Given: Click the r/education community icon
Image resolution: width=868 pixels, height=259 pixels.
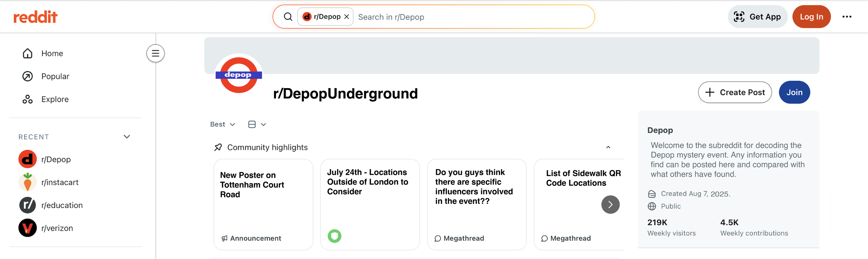Looking at the screenshot, I should pyautogui.click(x=27, y=205).
